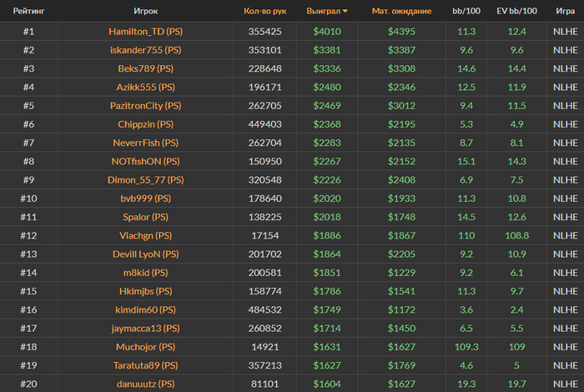Open iskander755 (PS) player link
This screenshot has height=392, width=584.
(x=146, y=50)
